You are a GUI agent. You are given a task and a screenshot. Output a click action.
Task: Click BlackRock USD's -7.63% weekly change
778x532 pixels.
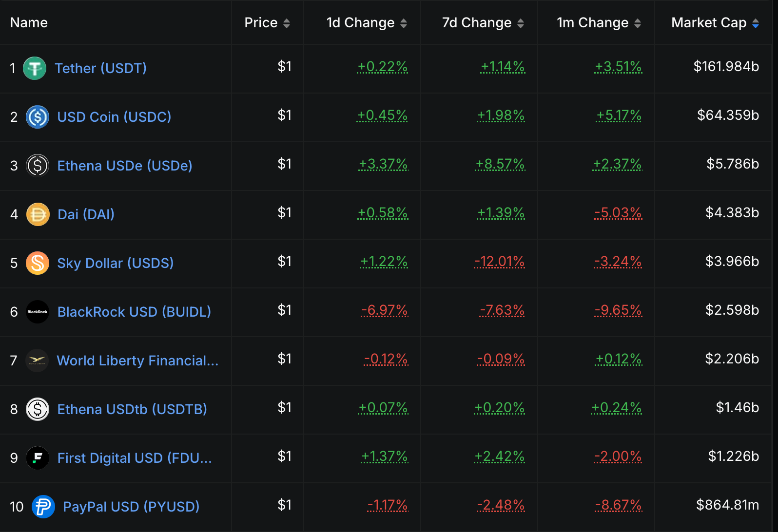tap(502, 310)
